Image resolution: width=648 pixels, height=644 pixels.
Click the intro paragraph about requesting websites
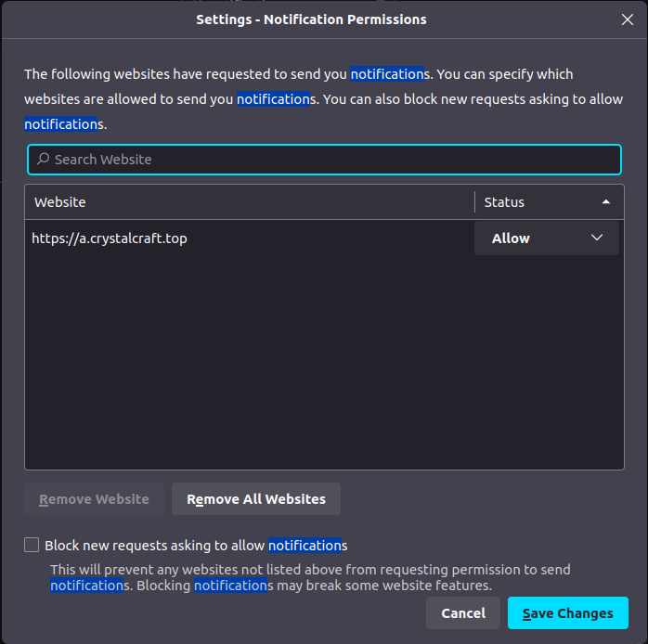186,74
